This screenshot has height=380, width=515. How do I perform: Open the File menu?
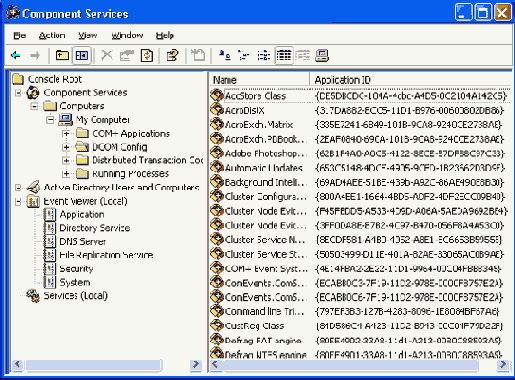(x=20, y=35)
